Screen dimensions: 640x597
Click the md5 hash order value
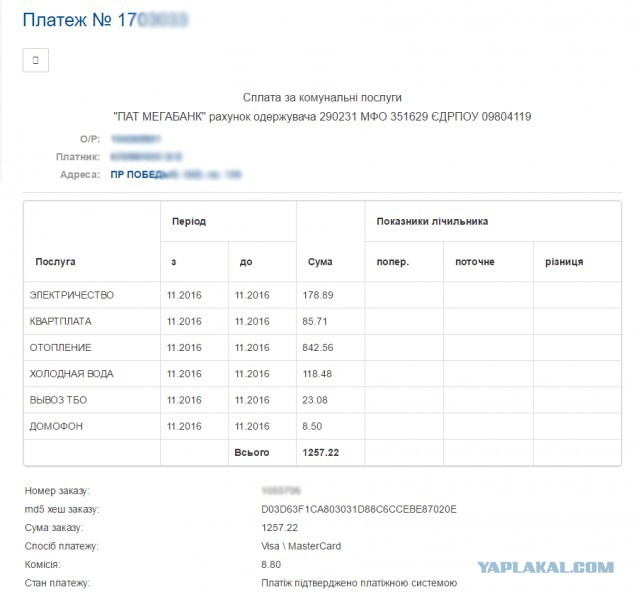coord(358,509)
